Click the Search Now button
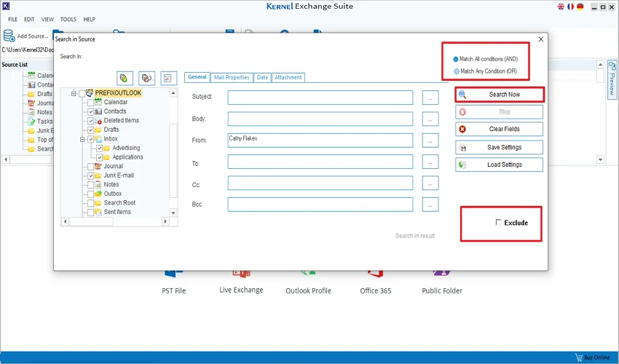The image size is (619, 364). (x=500, y=95)
